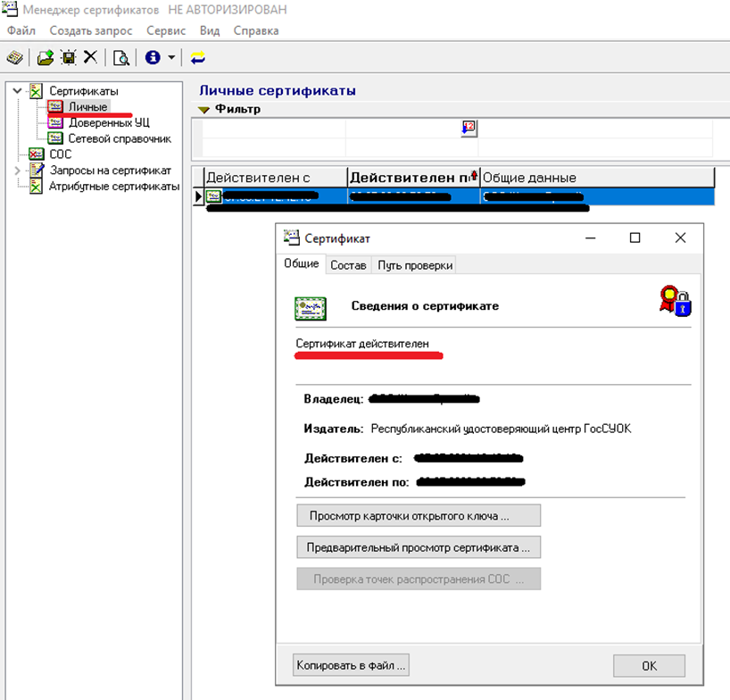The width and height of the screenshot is (730, 700).
Task: Open dropdown arrow next to info icon
Action: (170, 58)
